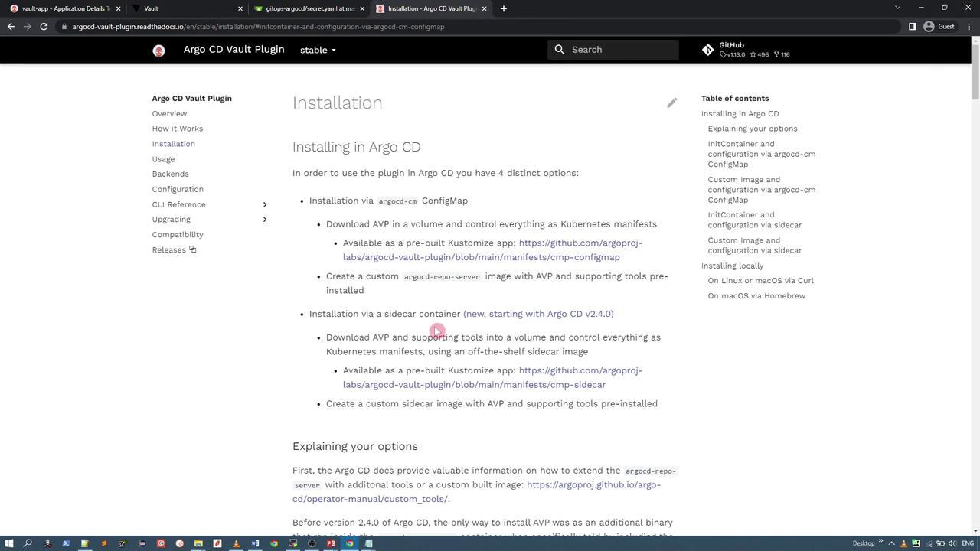The image size is (980, 551).
Task: Close the vault-app Application Details tab
Action: [x=118, y=8]
